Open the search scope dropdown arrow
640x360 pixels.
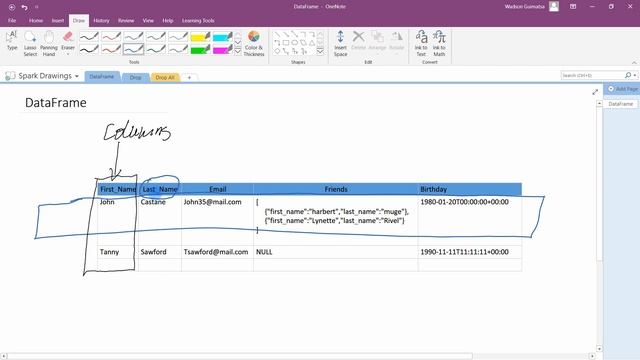pos(635,75)
